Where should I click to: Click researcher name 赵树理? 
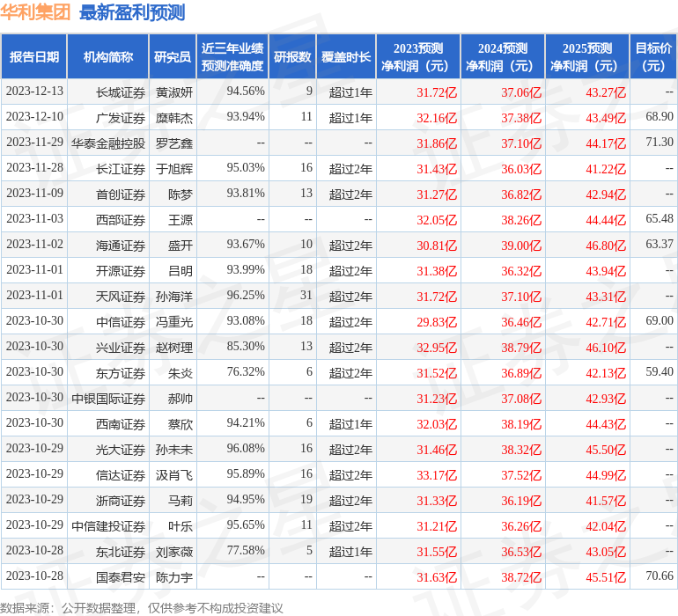[174, 347]
